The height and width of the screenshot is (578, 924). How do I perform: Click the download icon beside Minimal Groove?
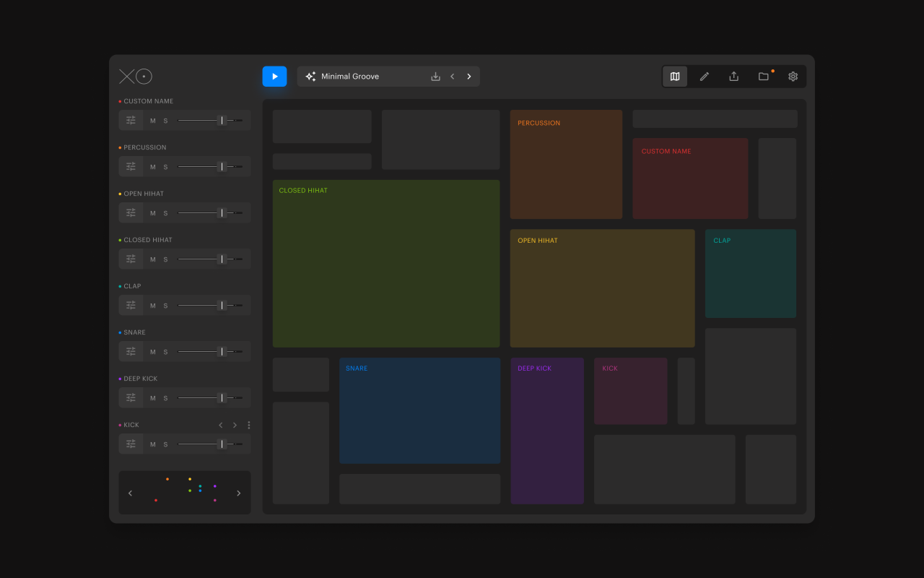coord(435,77)
